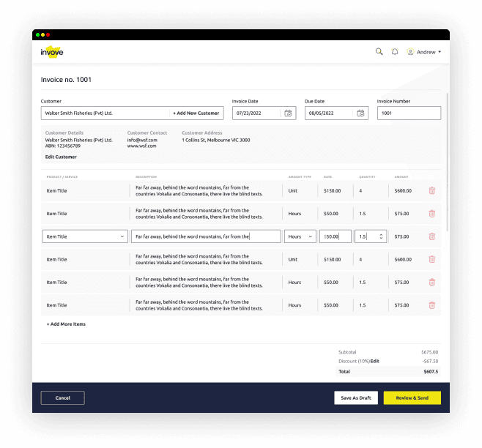
Task: Open the Due Date calendar picker icon
Action: click(x=360, y=113)
